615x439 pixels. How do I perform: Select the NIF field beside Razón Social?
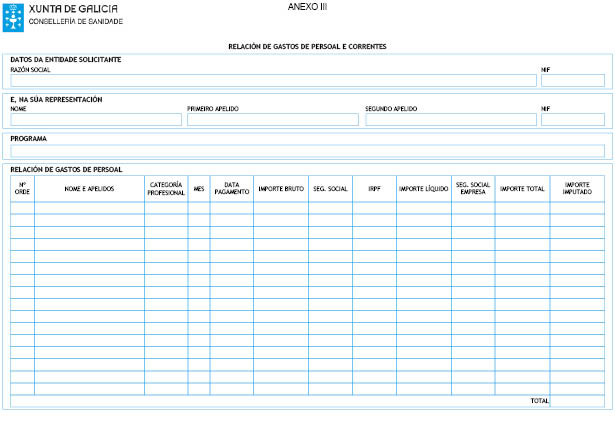pos(572,81)
